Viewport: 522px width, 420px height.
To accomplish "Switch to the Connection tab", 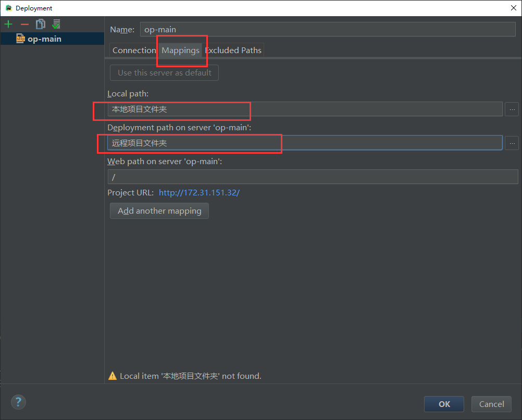I will coord(134,50).
